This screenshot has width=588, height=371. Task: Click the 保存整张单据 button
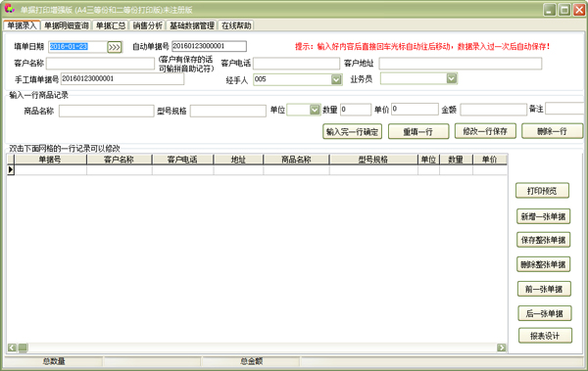[x=543, y=240]
